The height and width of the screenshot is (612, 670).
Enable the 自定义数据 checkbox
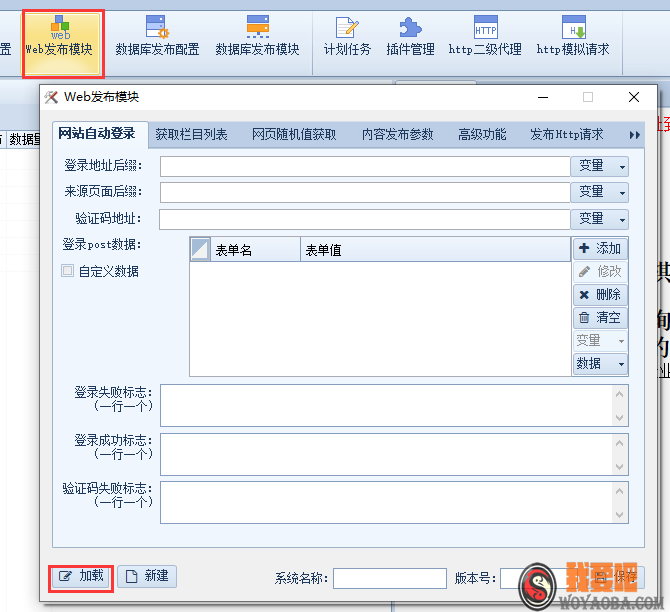tap(68, 271)
